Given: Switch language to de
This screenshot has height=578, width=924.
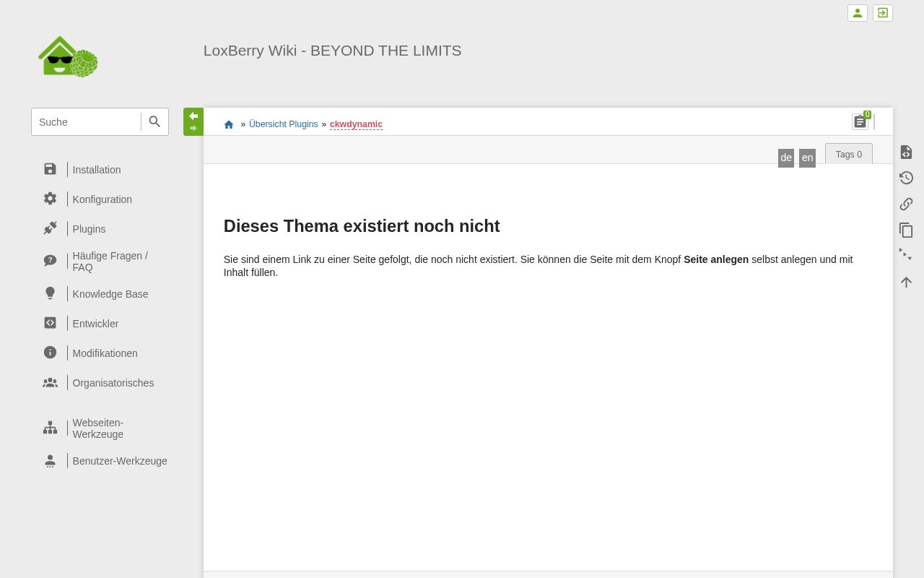Looking at the screenshot, I should coord(786,158).
